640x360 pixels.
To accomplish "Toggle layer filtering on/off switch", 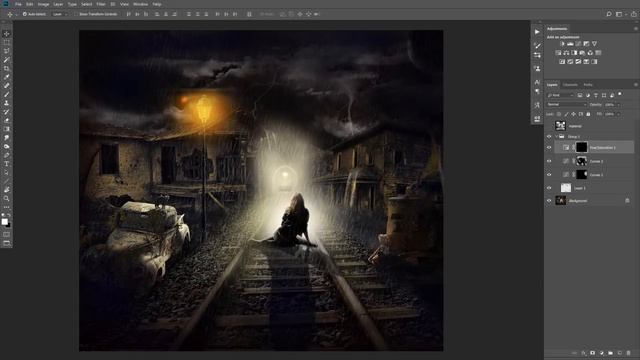I will click(620, 94).
